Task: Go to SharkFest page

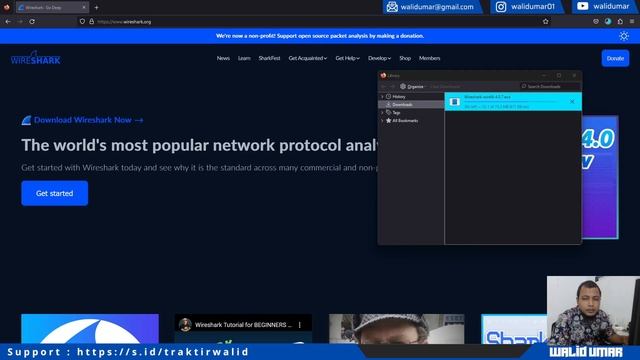Action: 269,58
